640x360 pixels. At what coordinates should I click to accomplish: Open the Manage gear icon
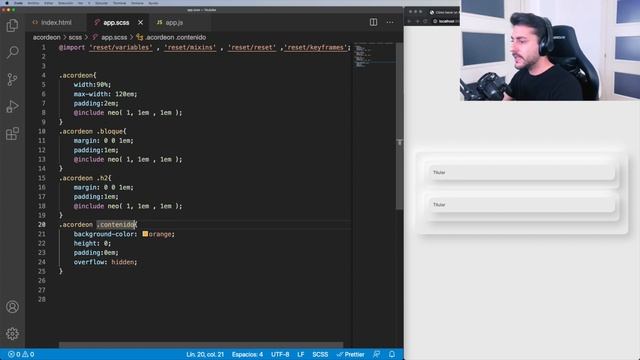point(12,334)
